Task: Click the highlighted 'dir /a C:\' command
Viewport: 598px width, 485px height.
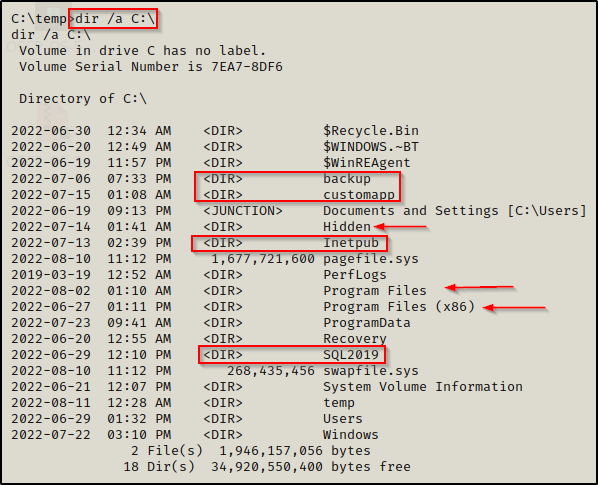Action: pos(115,19)
